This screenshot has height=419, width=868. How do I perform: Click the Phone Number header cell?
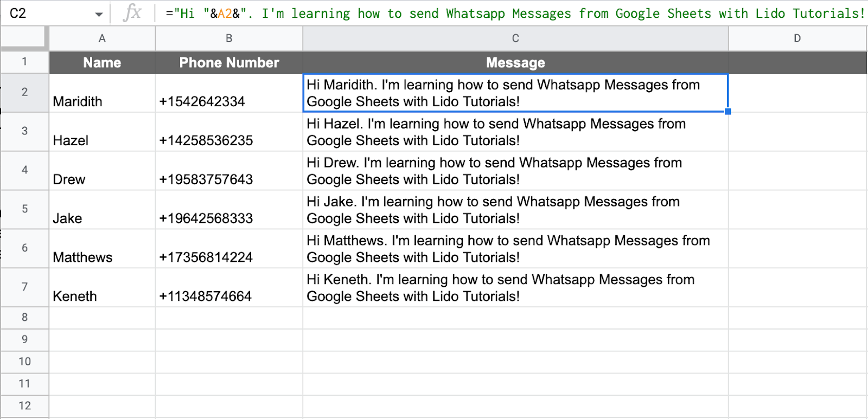(229, 63)
